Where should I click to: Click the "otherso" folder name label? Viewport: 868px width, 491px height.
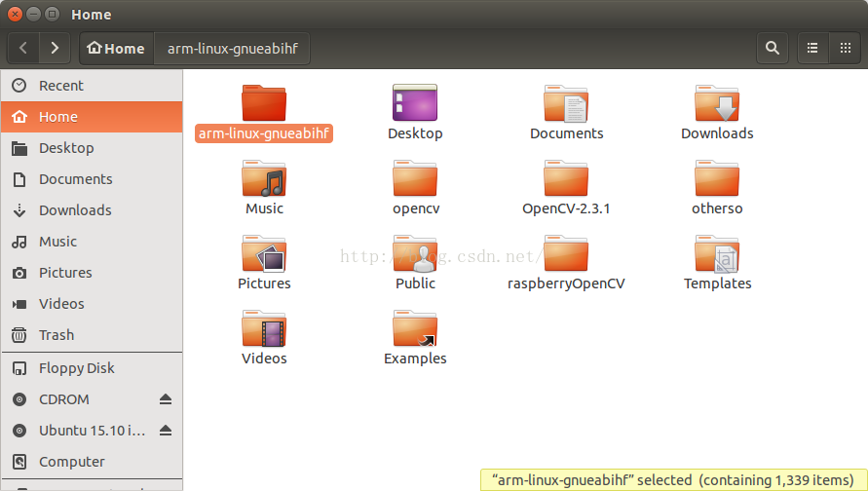point(717,208)
